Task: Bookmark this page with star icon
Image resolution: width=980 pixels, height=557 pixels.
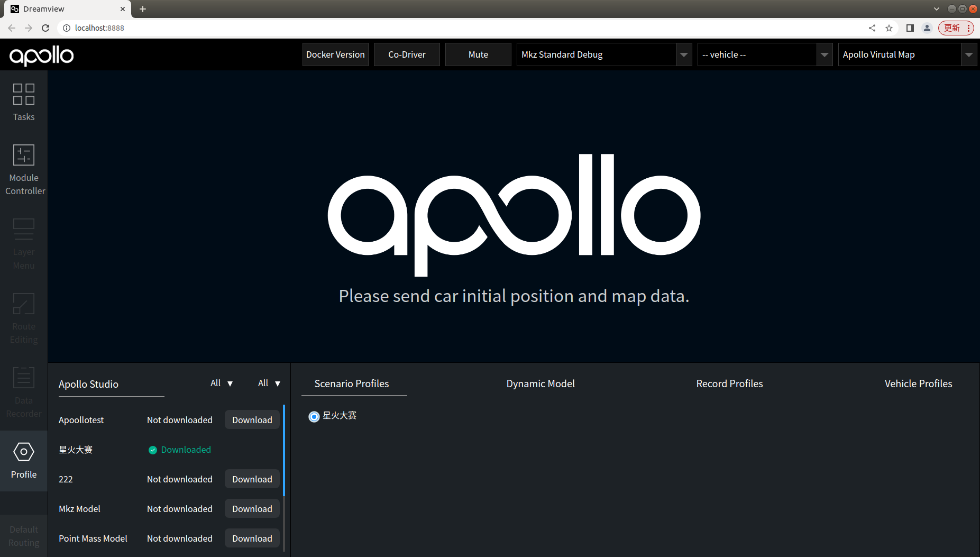Action: [889, 28]
